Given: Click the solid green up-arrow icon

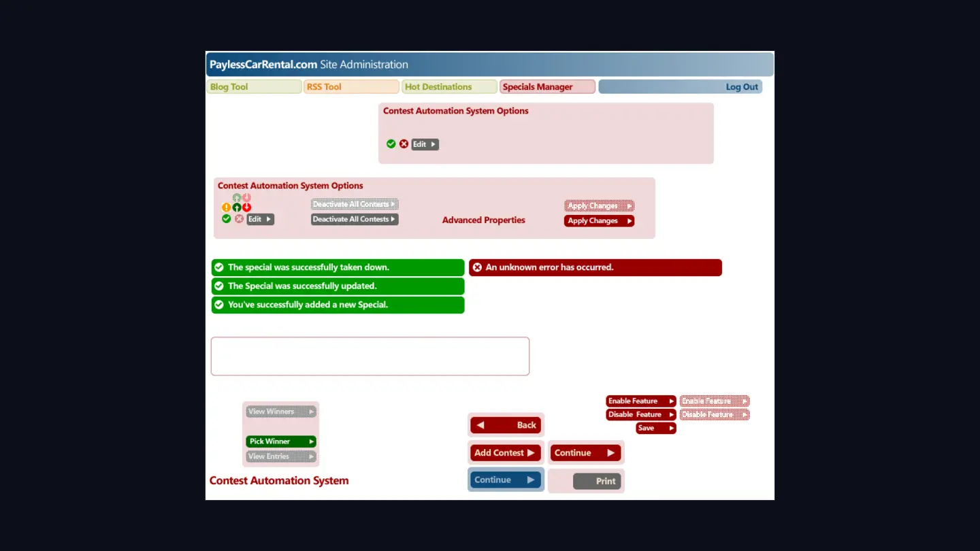Looking at the screenshot, I should (x=237, y=207).
